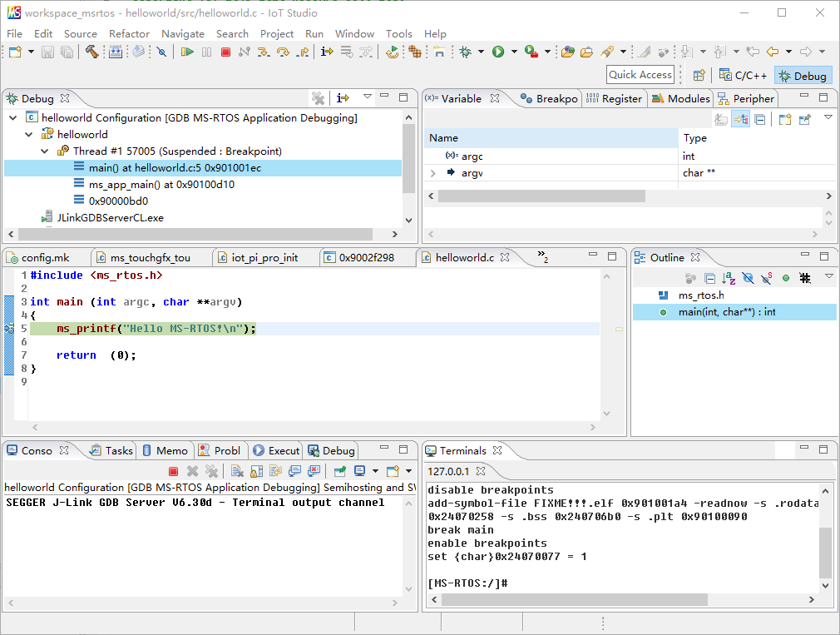The height and width of the screenshot is (635, 840).
Task: Click Collapse All icon in Outline panel
Action: [709, 278]
